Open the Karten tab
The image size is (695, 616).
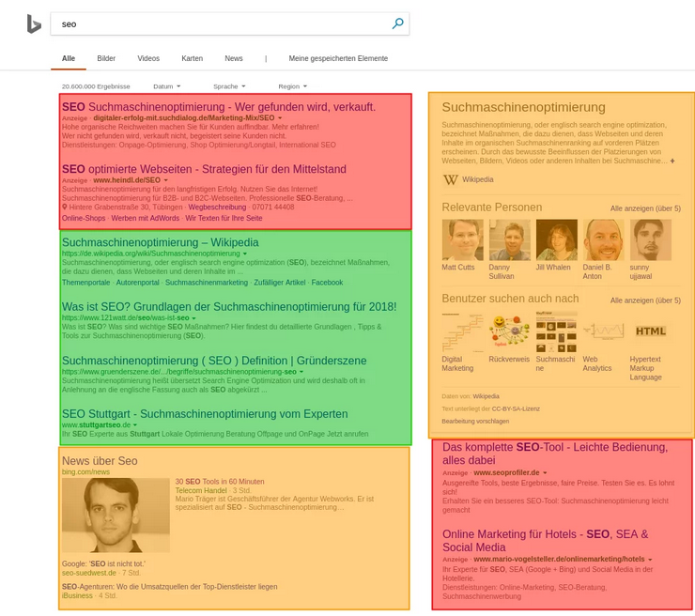point(192,58)
